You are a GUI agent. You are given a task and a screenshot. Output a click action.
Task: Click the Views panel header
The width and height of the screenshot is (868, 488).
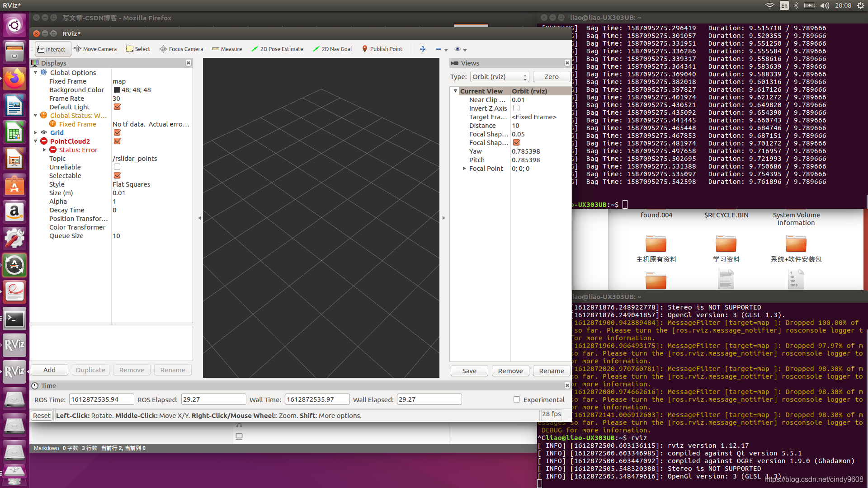tap(471, 62)
